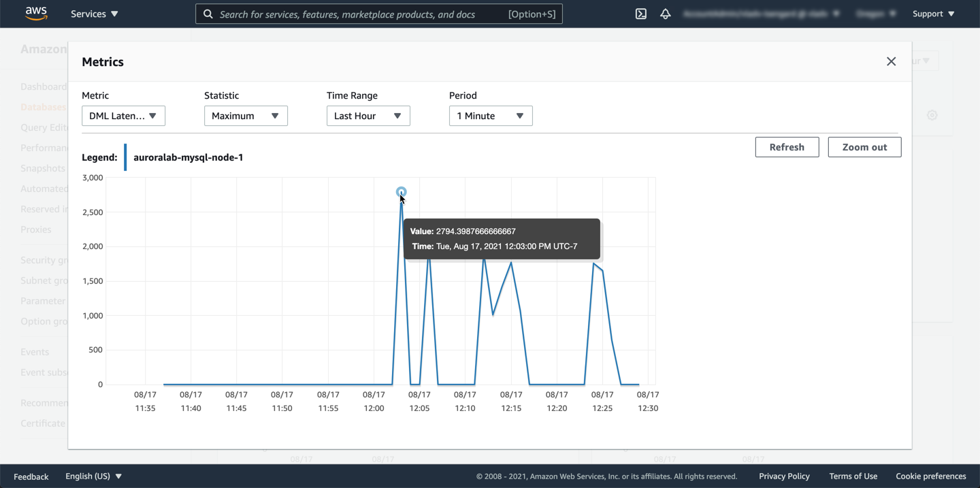This screenshot has height=488, width=980.
Task: Open the notifications bell icon
Action: (666, 14)
